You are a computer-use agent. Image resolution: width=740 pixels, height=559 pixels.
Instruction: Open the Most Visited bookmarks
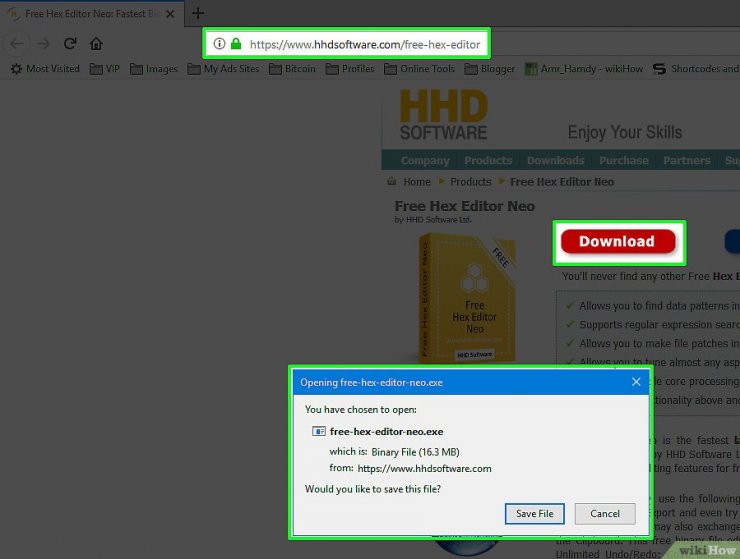point(45,69)
